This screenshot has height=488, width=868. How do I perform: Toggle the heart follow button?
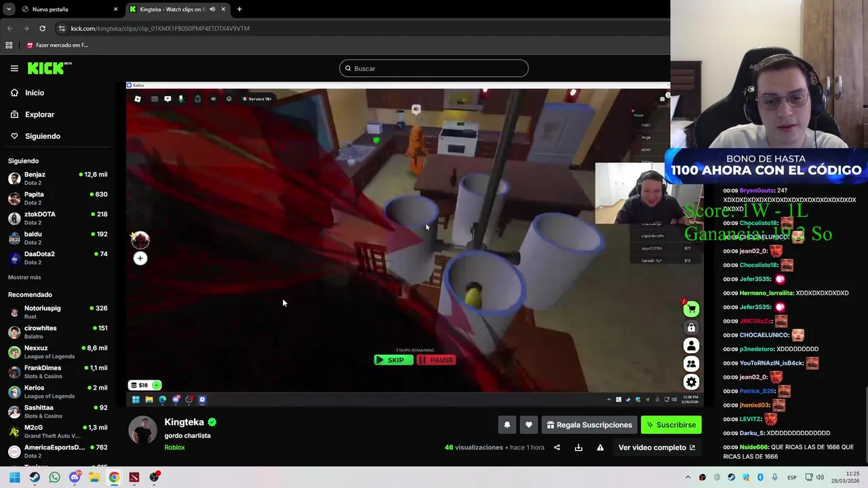pos(529,425)
